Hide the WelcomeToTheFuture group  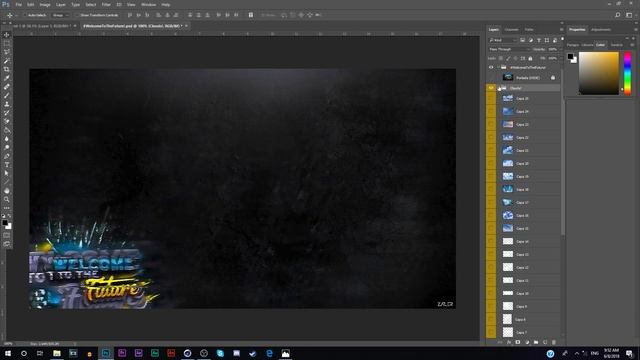tap(491, 67)
